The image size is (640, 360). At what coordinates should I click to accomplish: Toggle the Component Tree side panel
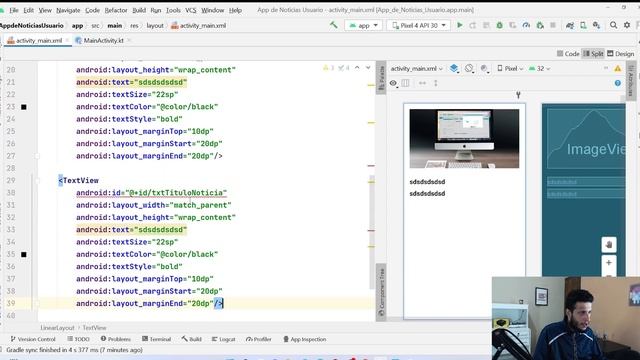(x=381, y=292)
